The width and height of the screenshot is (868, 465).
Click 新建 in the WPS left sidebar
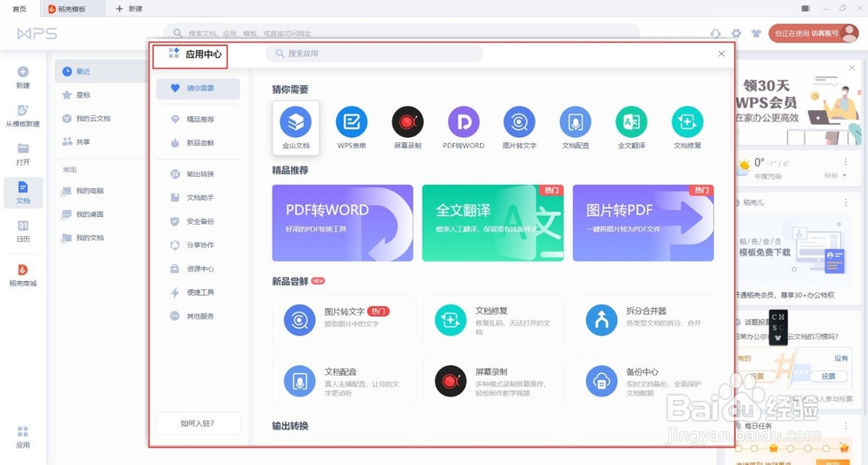pyautogui.click(x=23, y=77)
